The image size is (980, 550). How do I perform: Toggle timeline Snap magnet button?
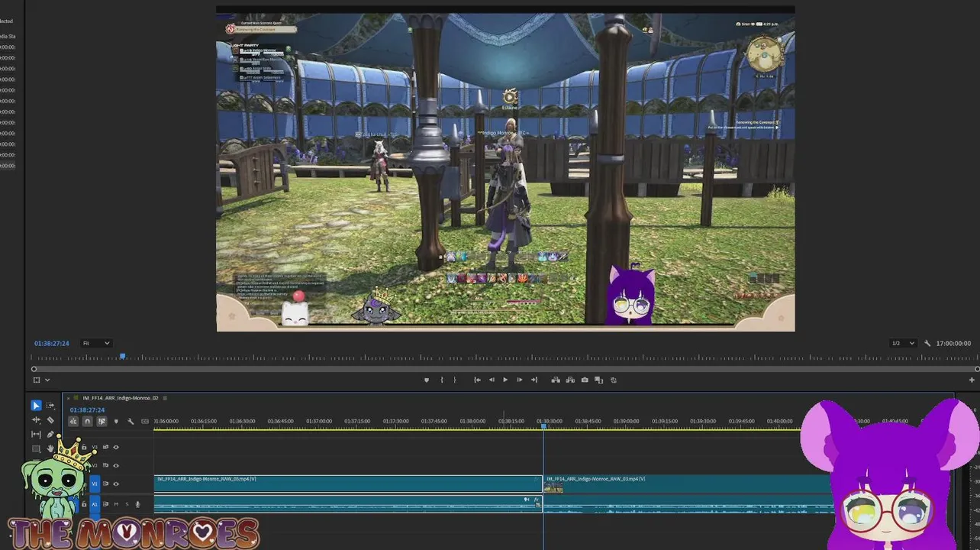[x=88, y=421]
